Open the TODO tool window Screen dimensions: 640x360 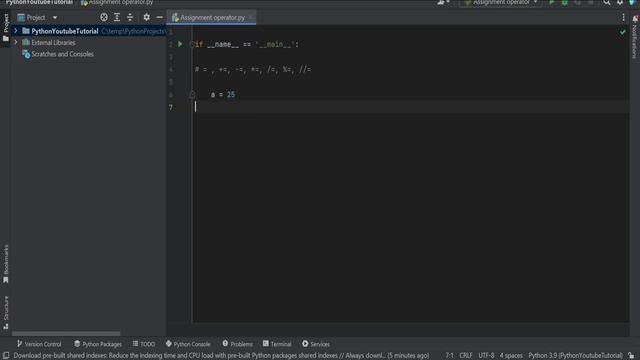click(144, 344)
